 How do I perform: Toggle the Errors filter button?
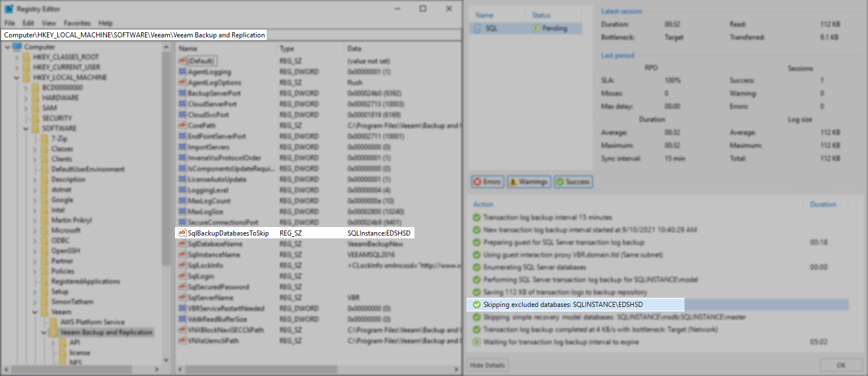point(488,182)
